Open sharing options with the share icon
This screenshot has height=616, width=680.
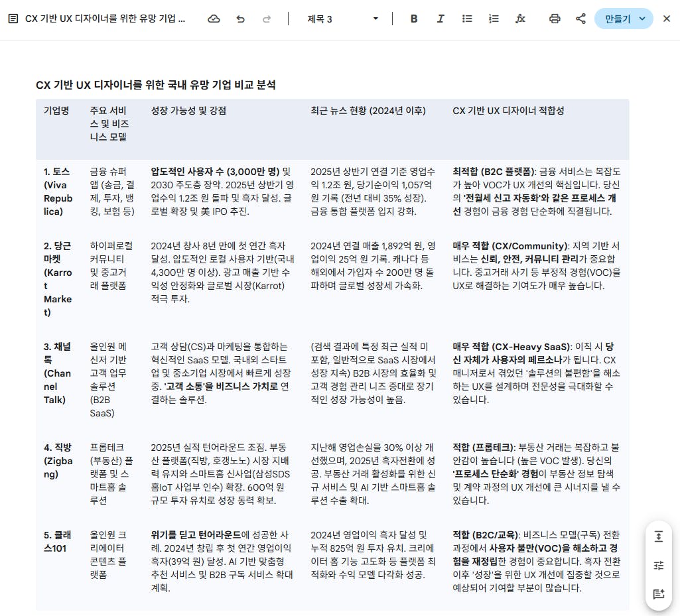tap(580, 19)
